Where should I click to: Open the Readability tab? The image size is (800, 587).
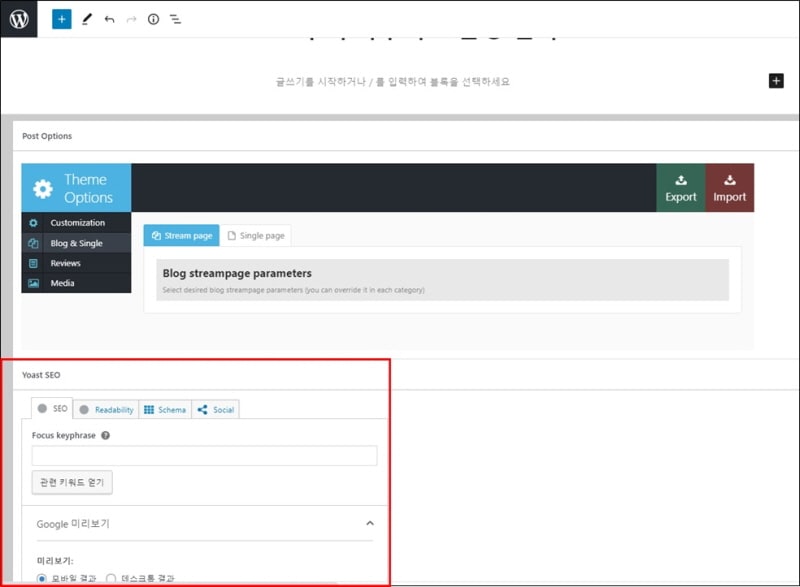[106, 410]
